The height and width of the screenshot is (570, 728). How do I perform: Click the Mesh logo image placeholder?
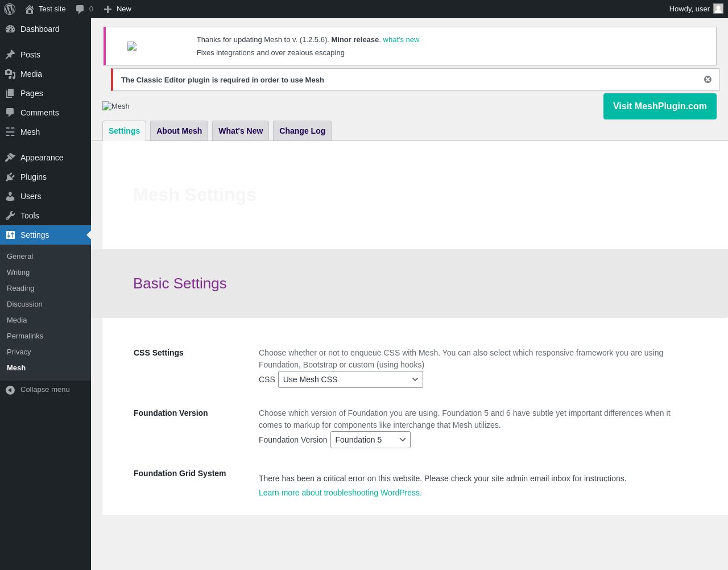(116, 106)
